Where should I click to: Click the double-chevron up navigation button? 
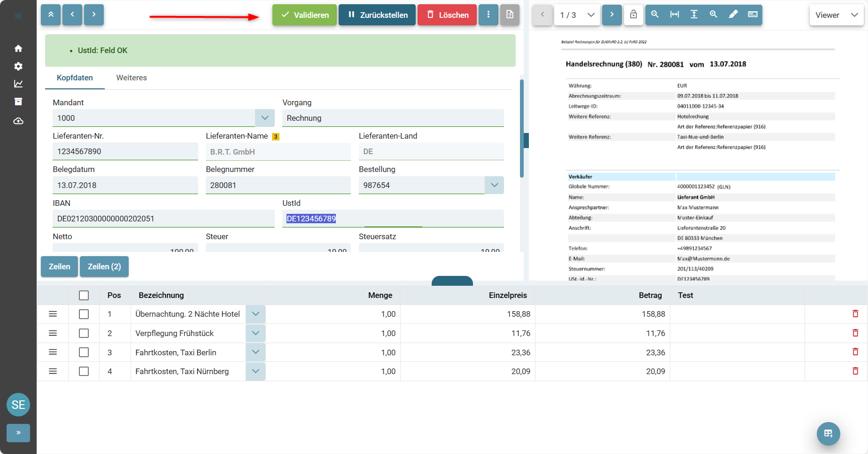pos(51,15)
